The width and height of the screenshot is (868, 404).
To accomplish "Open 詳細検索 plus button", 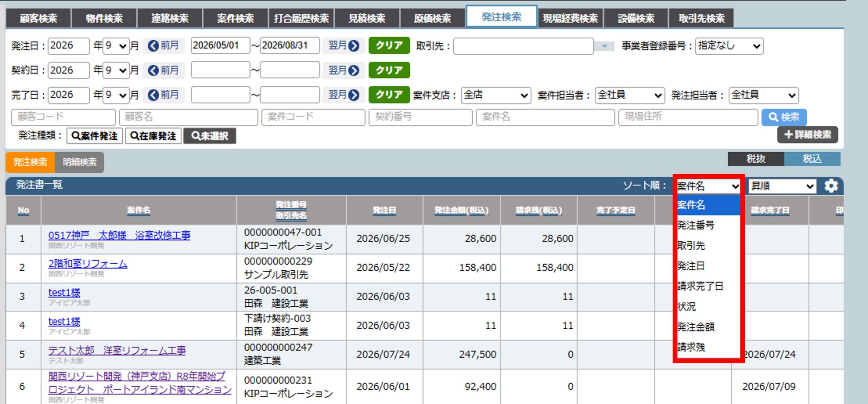I will tap(807, 135).
